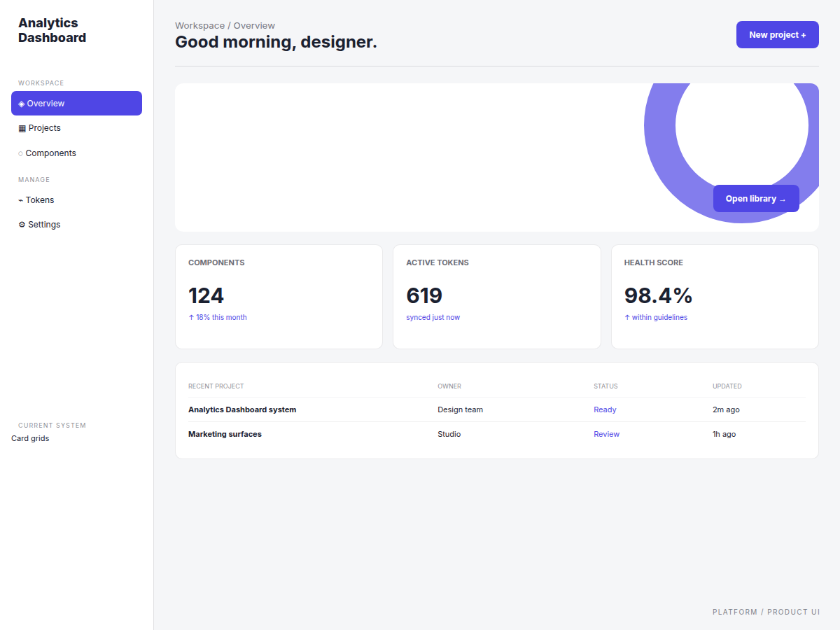Click the icon beside Tokens
Viewport: 840px width, 630px height.
[21, 200]
